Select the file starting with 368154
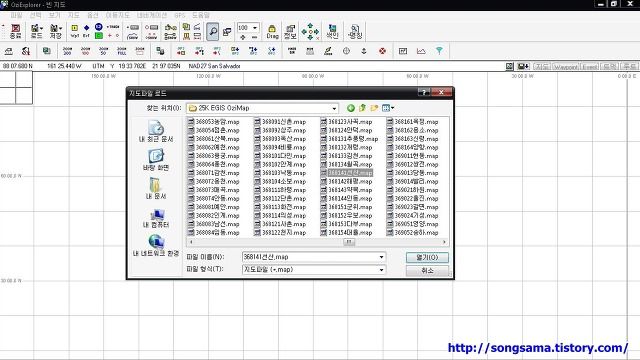Screen dimensions: 640x360 [346, 233]
